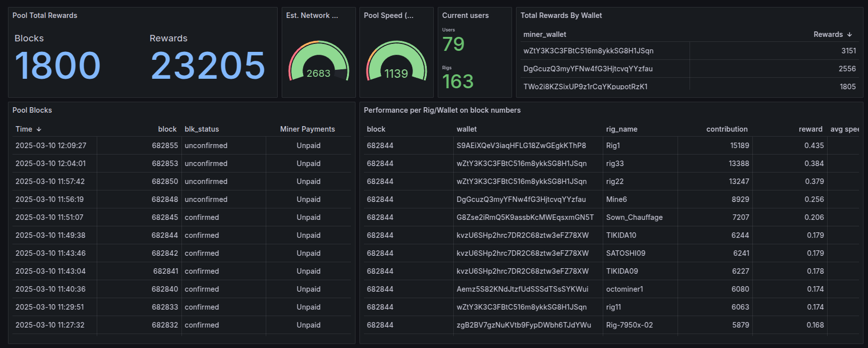Click wallet zgB2BV7gzNuKVtb9FypDWbh6TJdYWu
Screen dimensions: 868x348
524,325
